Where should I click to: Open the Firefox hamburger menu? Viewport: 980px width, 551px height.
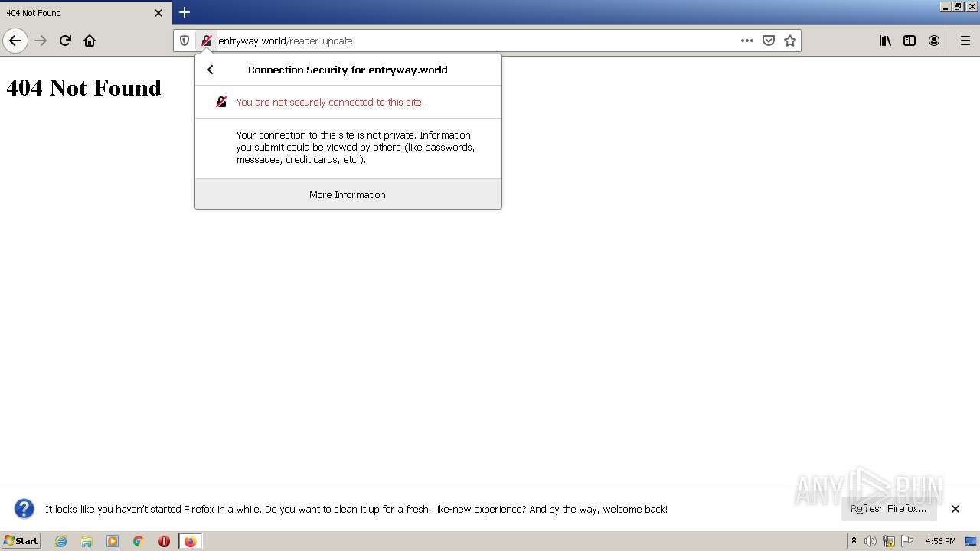point(965,41)
